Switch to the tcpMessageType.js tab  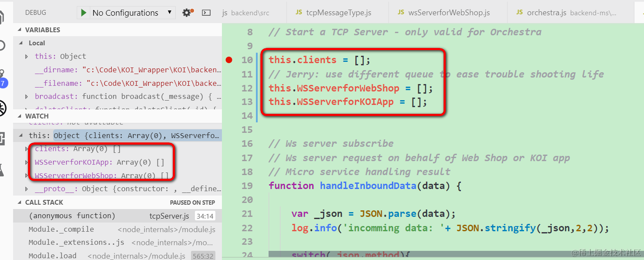point(338,13)
